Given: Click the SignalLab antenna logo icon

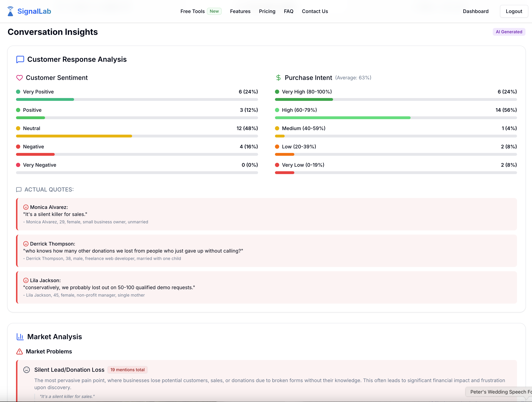Looking at the screenshot, I should tap(10, 11).
